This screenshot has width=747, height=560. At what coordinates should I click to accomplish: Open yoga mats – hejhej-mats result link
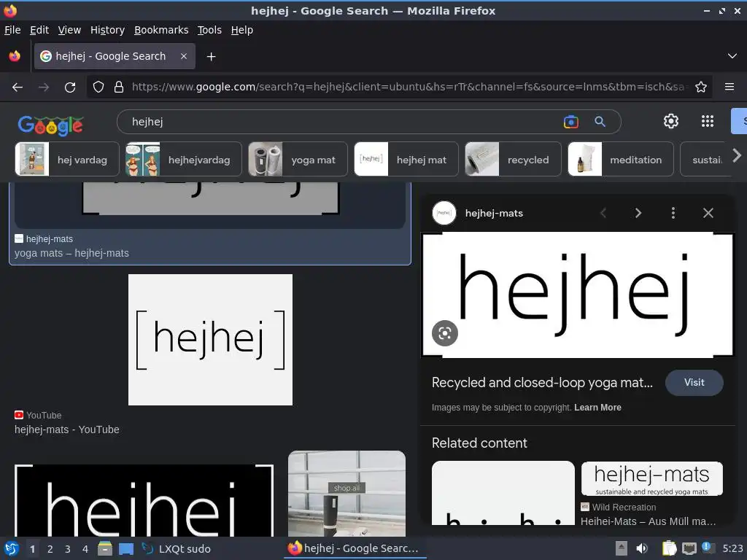point(71,253)
